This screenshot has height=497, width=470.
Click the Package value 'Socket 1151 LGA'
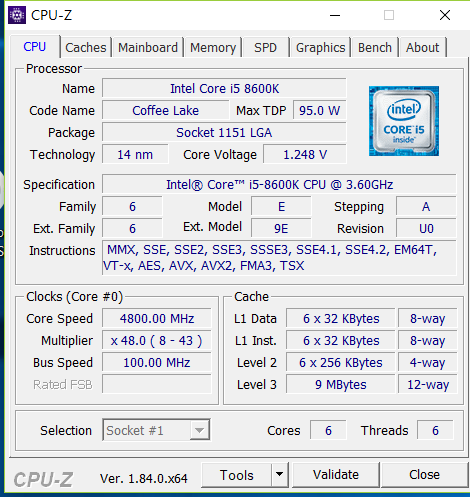click(224, 132)
